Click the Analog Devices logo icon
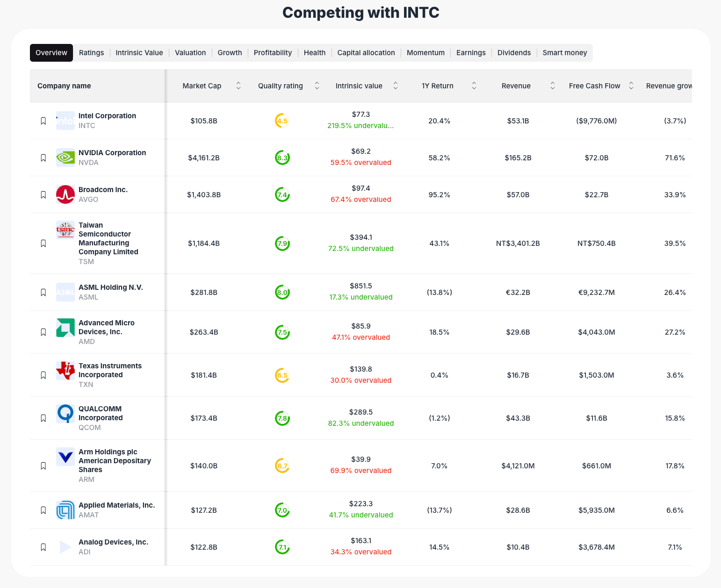Image resolution: width=721 pixels, height=588 pixels. tap(65, 547)
